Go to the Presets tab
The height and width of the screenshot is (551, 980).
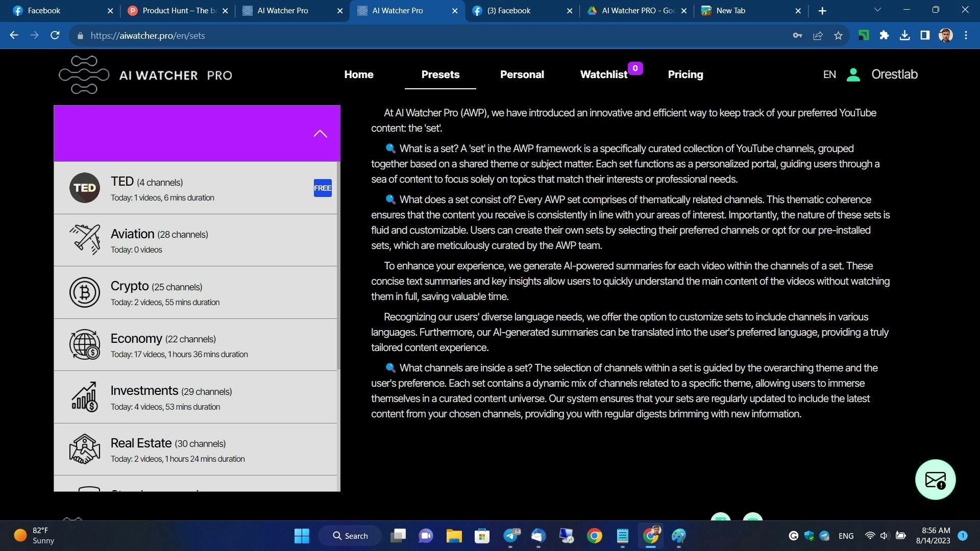[x=440, y=74]
